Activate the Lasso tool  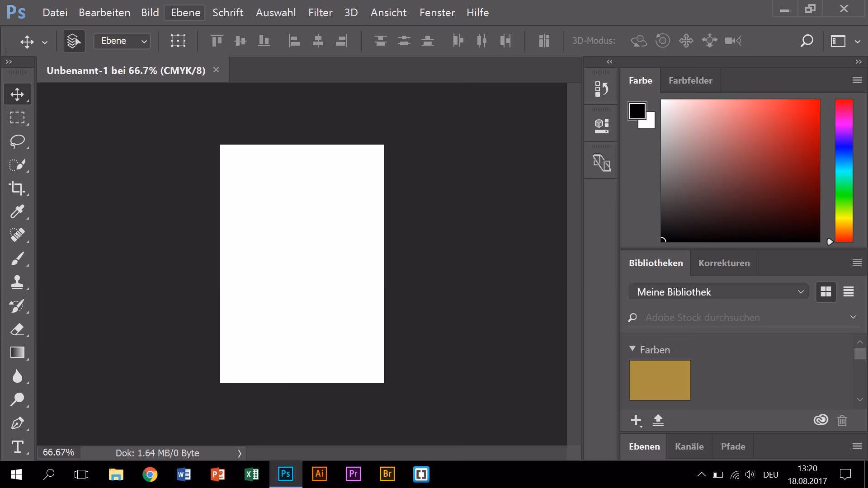coord(17,141)
